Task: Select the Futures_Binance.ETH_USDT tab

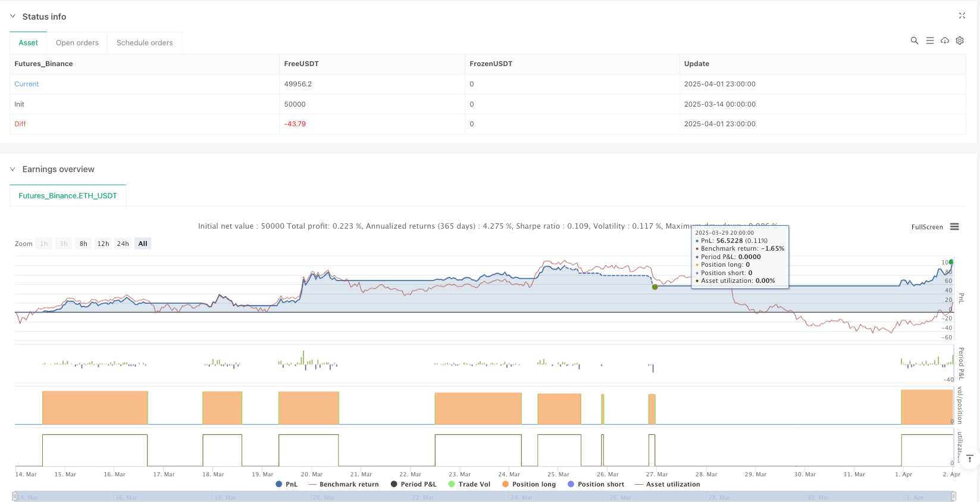Action: tap(68, 195)
